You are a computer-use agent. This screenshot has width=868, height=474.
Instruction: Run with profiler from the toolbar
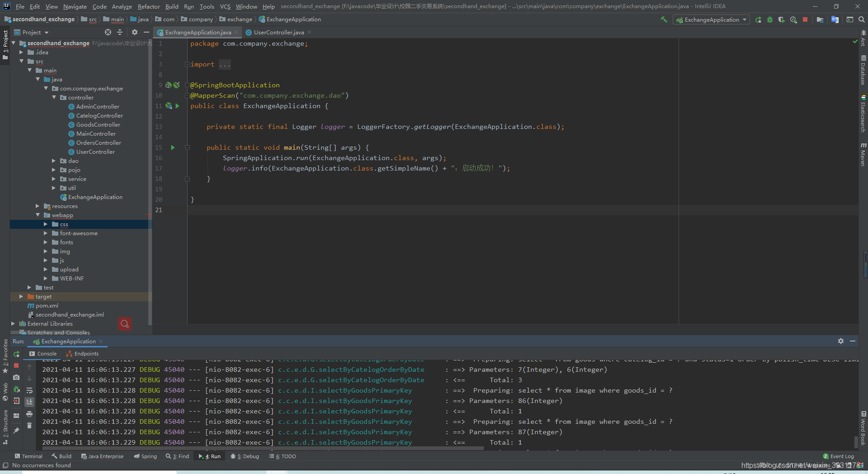pos(793,19)
